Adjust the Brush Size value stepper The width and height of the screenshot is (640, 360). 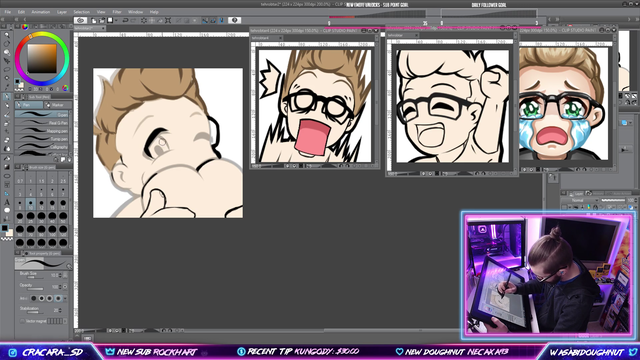pyautogui.click(x=60, y=276)
